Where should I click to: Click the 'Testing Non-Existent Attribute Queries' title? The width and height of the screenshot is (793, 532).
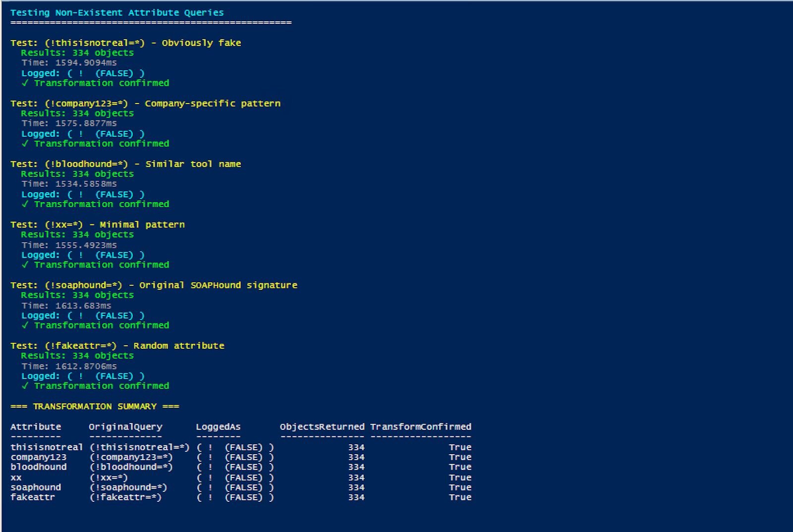(117, 13)
